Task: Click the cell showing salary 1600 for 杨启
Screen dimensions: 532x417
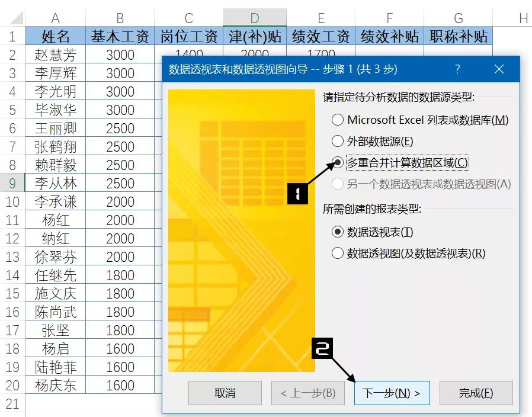Action: click(x=120, y=348)
